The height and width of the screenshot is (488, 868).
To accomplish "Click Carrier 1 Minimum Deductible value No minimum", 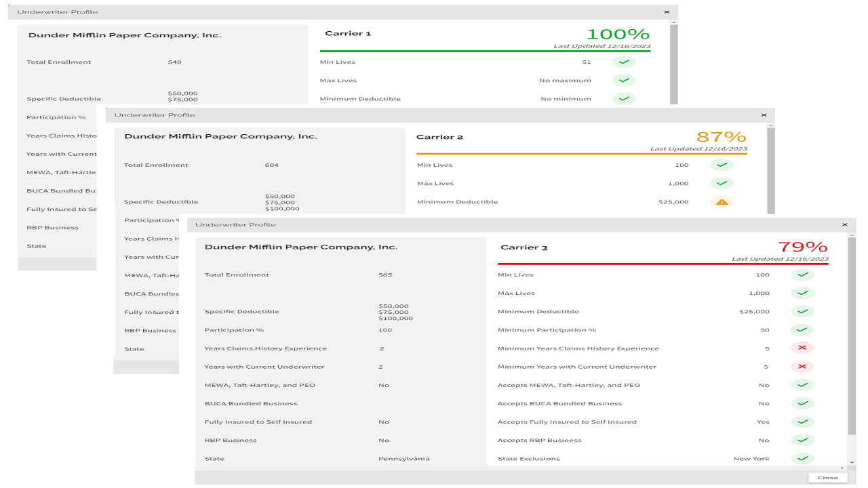I will [x=566, y=99].
